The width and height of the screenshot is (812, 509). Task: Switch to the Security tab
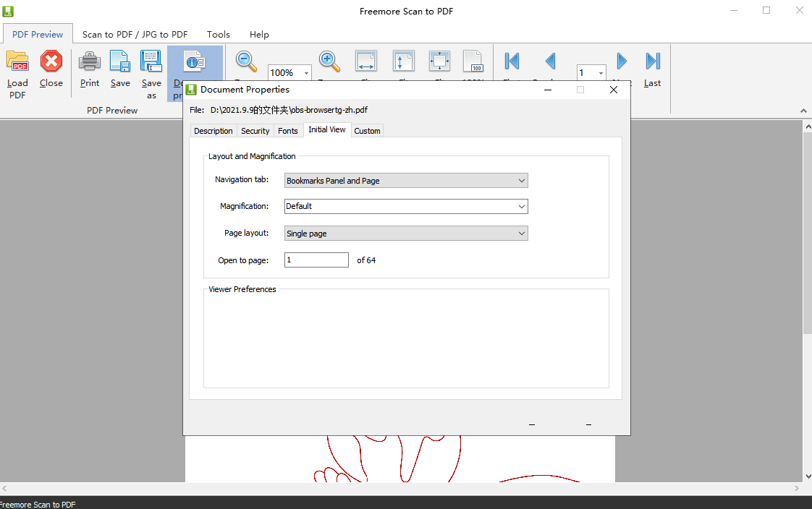click(x=255, y=131)
